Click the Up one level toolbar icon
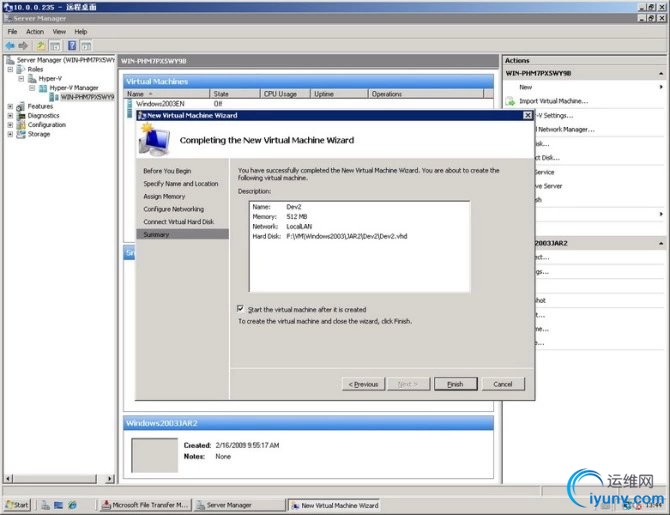 pyautogui.click(x=41, y=45)
